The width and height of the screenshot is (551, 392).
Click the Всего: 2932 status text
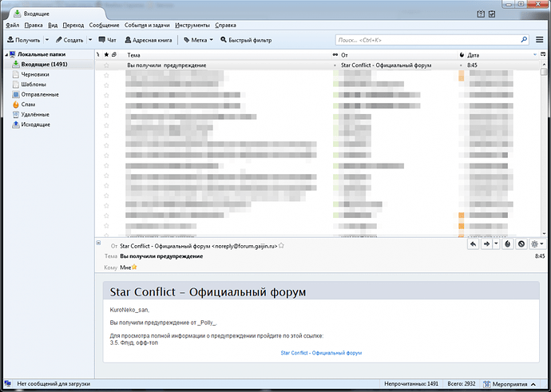click(462, 384)
